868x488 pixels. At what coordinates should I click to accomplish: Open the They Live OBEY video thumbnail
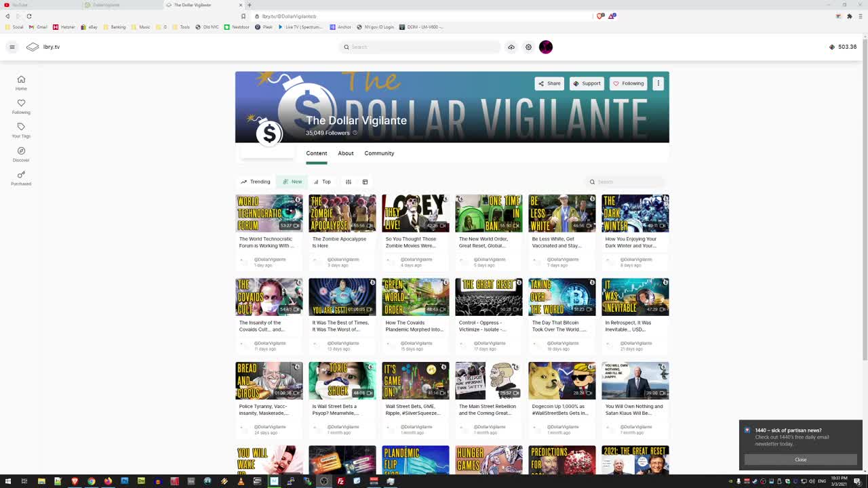tap(416, 213)
